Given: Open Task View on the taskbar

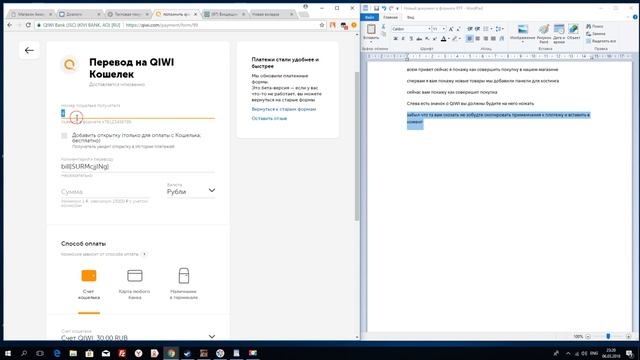Looking at the screenshot, I should (x=40, y=353).
